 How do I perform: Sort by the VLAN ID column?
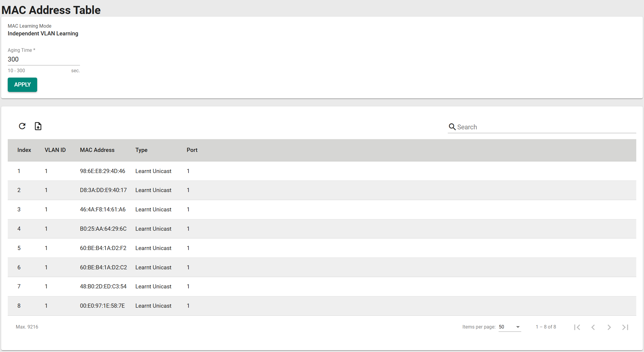pyautogui.click(x=55, y=150)
